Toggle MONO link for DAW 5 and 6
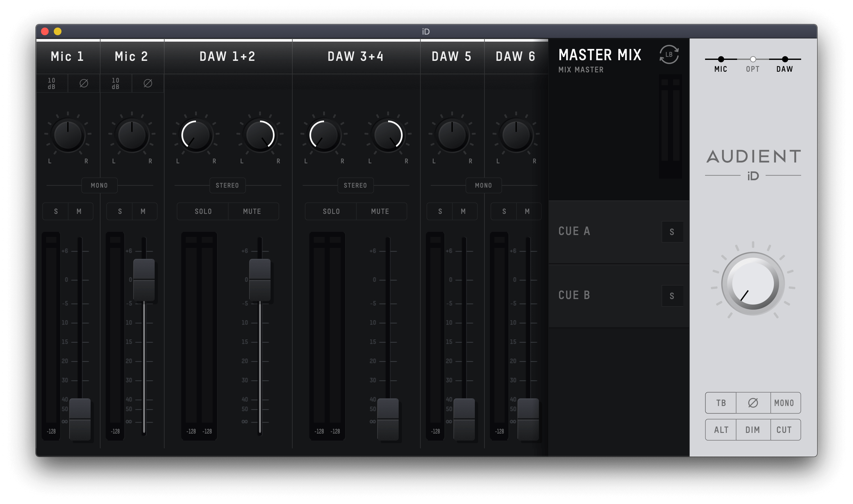The image size is (853, 504). pos(483,185)
